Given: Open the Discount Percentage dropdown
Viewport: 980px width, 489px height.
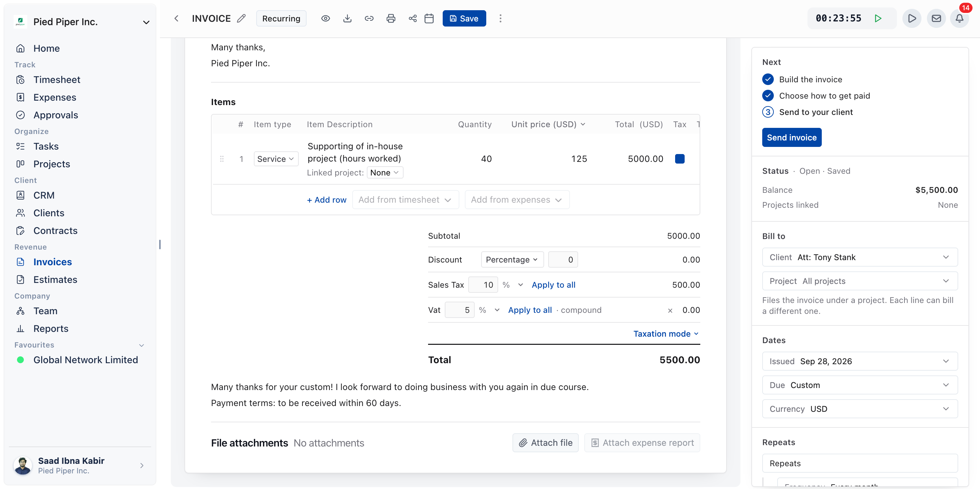Looking at the screenshot, I should (x=512, y=259).
